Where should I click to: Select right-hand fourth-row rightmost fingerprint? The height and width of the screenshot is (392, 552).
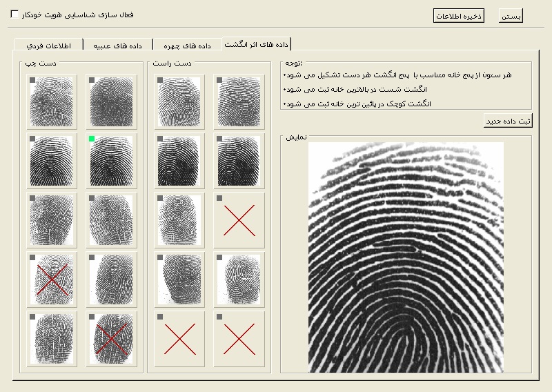tap(239, 280)
